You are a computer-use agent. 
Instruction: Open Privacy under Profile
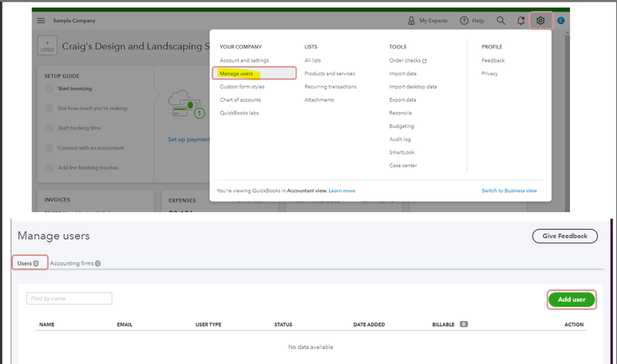[490, 73]
